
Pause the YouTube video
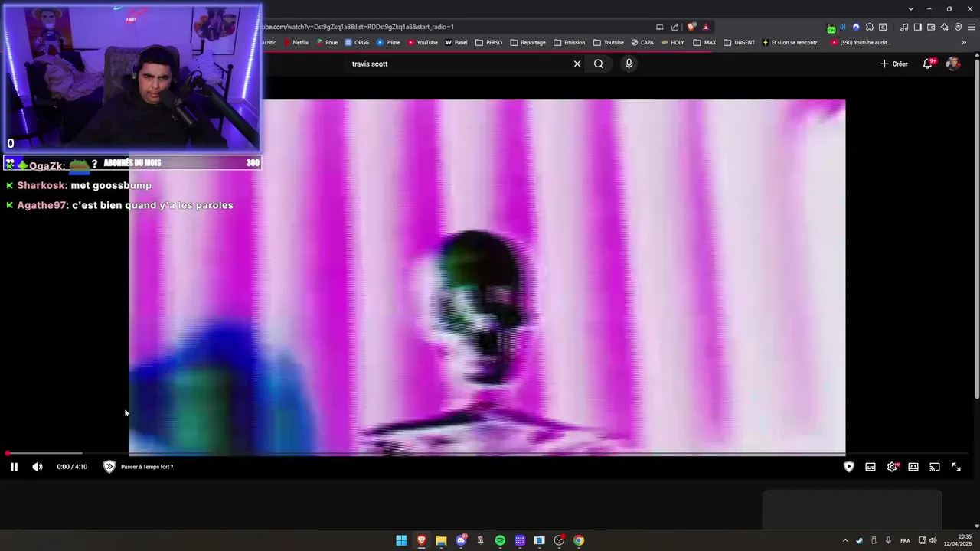(x=14, y=467)
